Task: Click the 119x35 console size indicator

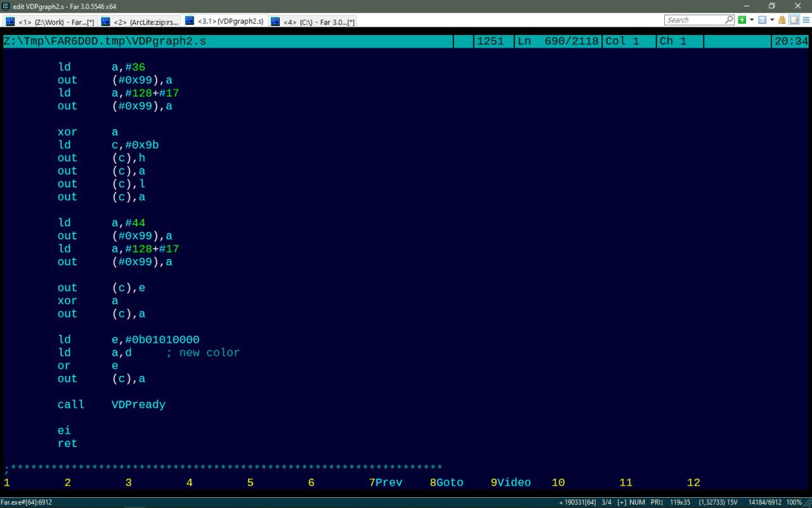Action: pos(680,502)
